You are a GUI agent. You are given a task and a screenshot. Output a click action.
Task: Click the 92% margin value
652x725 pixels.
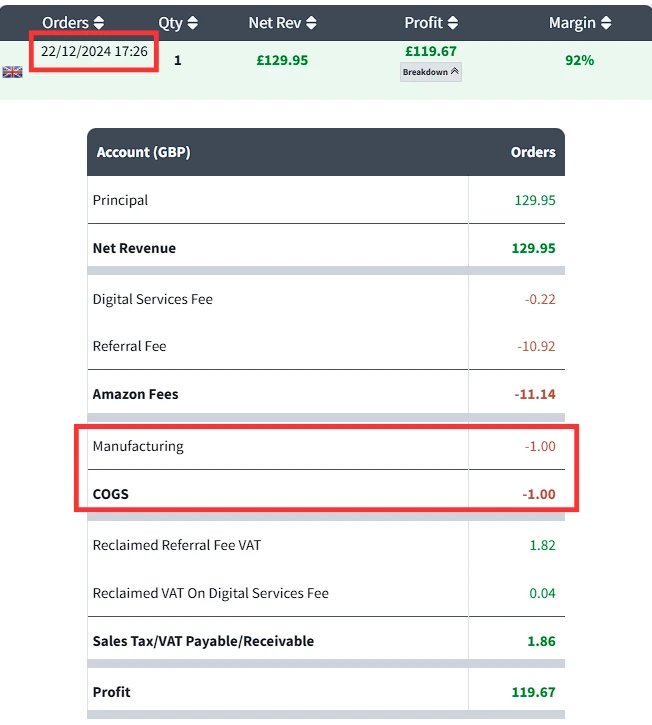pyautogui.click(x=579, y=60)
